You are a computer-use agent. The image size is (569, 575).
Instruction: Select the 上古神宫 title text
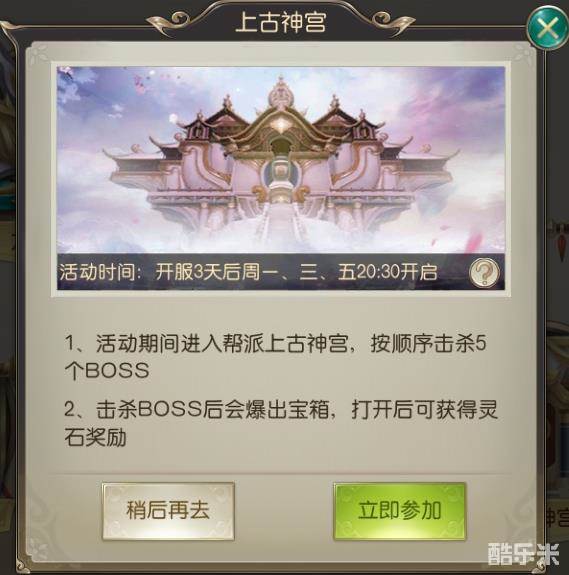(281, 21)
